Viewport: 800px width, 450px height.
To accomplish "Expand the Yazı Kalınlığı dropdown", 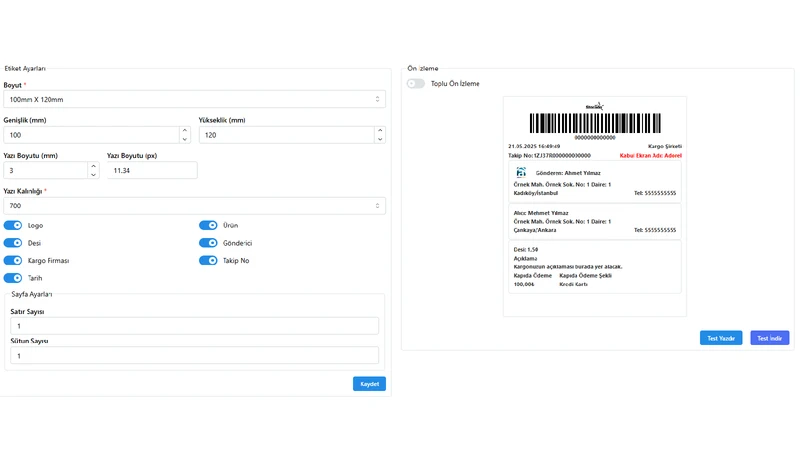I will point(194,206).
